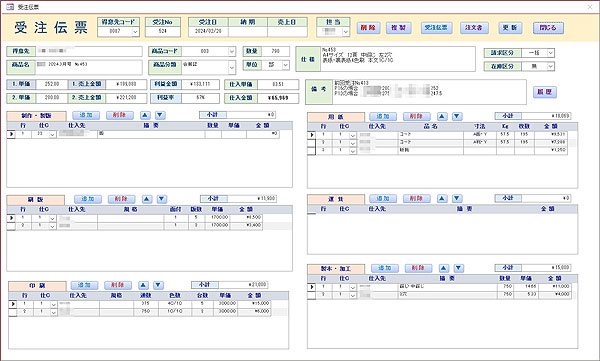Move row up in 制作・製版 section
The height and width of the screenshot is (361, 600).
(145, 115)
